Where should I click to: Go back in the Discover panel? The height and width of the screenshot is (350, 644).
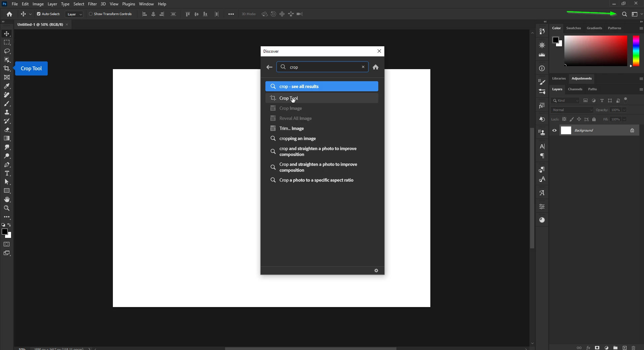point(269,67)
